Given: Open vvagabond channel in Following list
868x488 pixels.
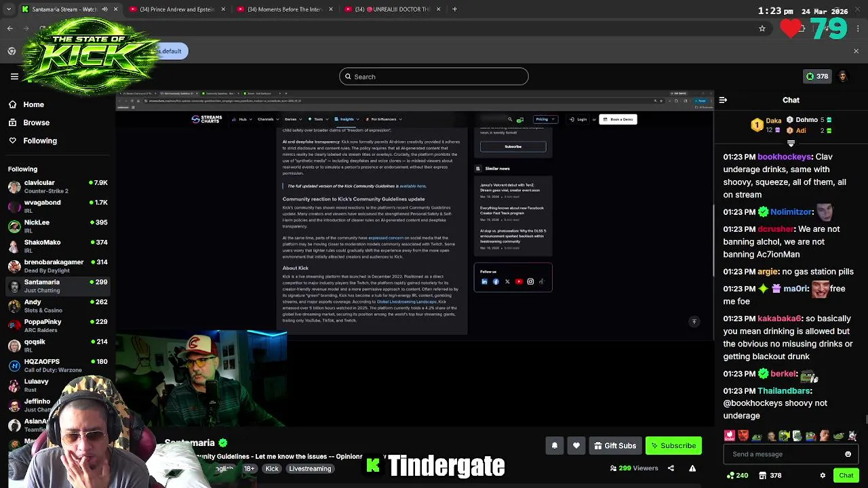Looking at the screenshot, I should 58,206.
